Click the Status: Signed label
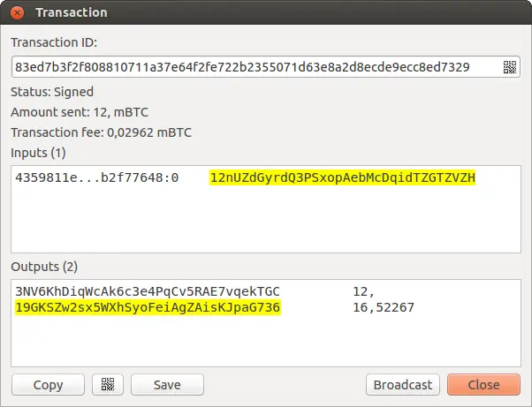The image size is (532, 407). (52, 92)
